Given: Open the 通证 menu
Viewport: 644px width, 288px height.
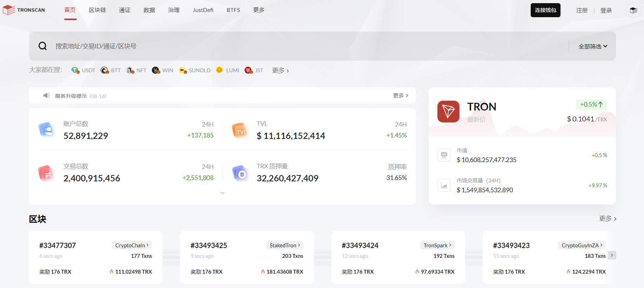Looking at the screenshot, I should tap(125, 10).
